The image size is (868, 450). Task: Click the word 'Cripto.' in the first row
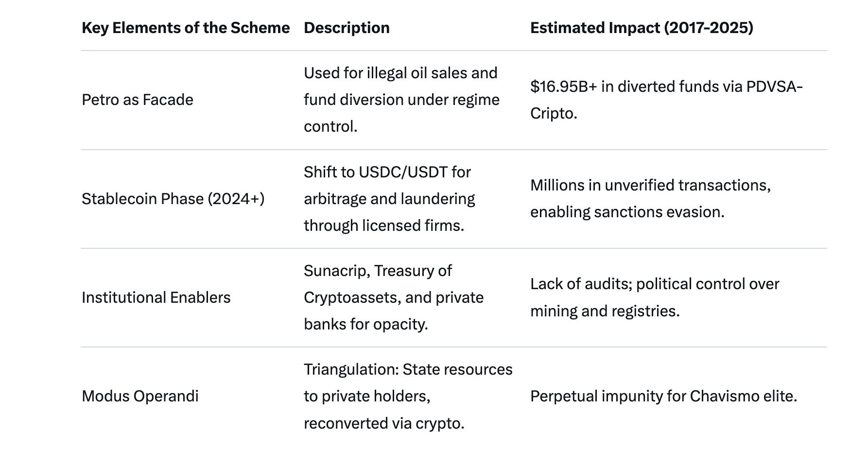pyautogui.click(x=554, y=113)
